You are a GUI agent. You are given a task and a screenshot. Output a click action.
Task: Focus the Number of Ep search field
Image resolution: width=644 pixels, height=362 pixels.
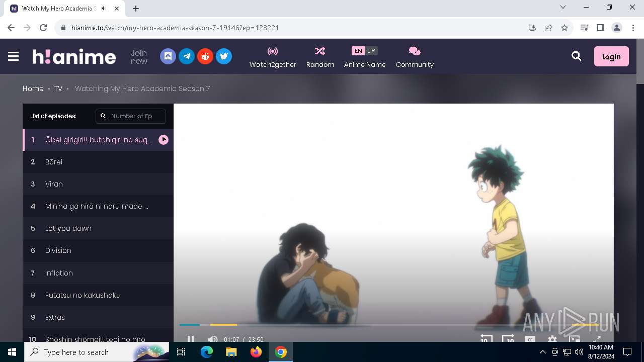tap(131, 116)
